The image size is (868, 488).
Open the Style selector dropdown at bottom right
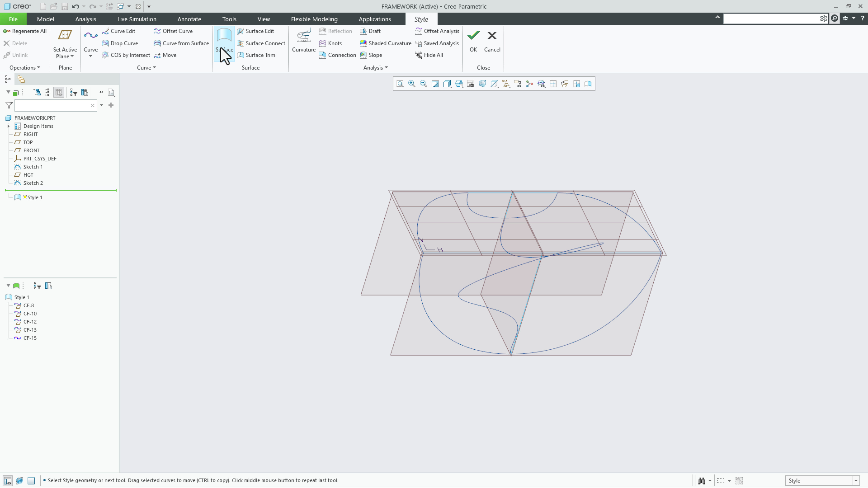(x=855, y=480)
